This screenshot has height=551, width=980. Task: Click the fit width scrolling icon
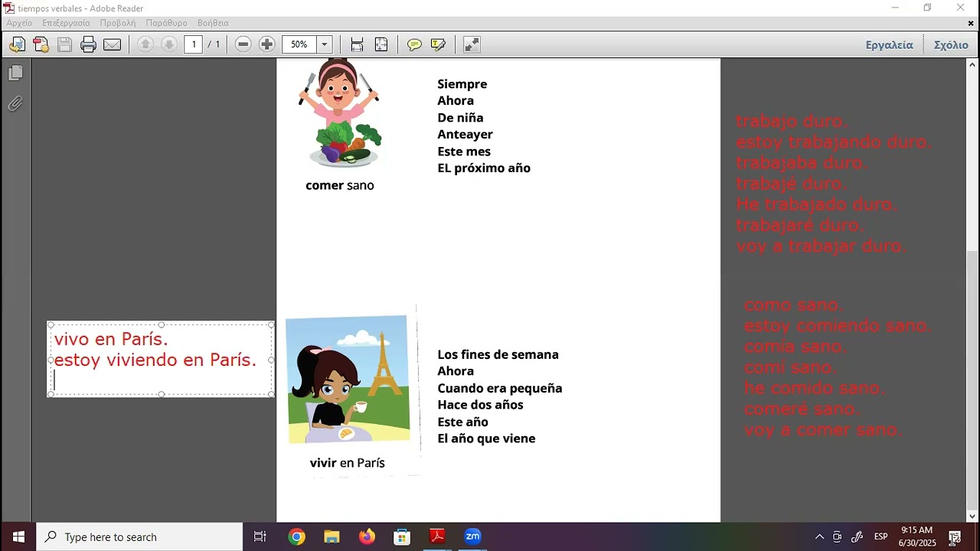[x=357, y=44]
